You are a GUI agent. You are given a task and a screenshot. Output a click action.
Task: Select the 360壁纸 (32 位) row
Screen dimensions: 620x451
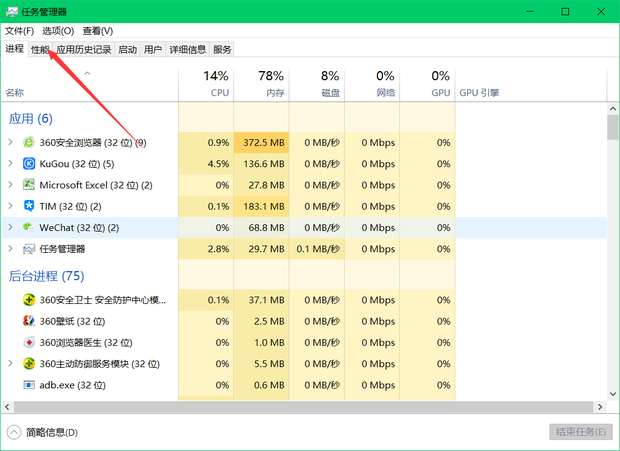304,321
